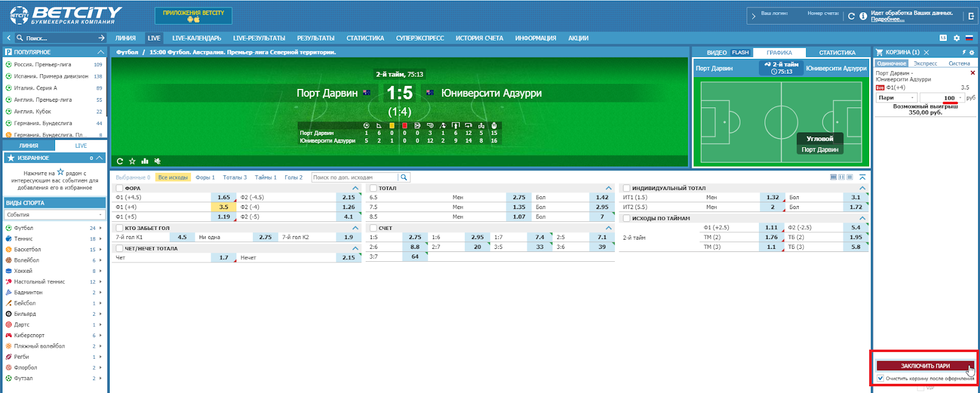Image resolution: width=980 pixels, height=393 pixels.
Task: Click the Russian flag language icon
Action: pos(969,38)
